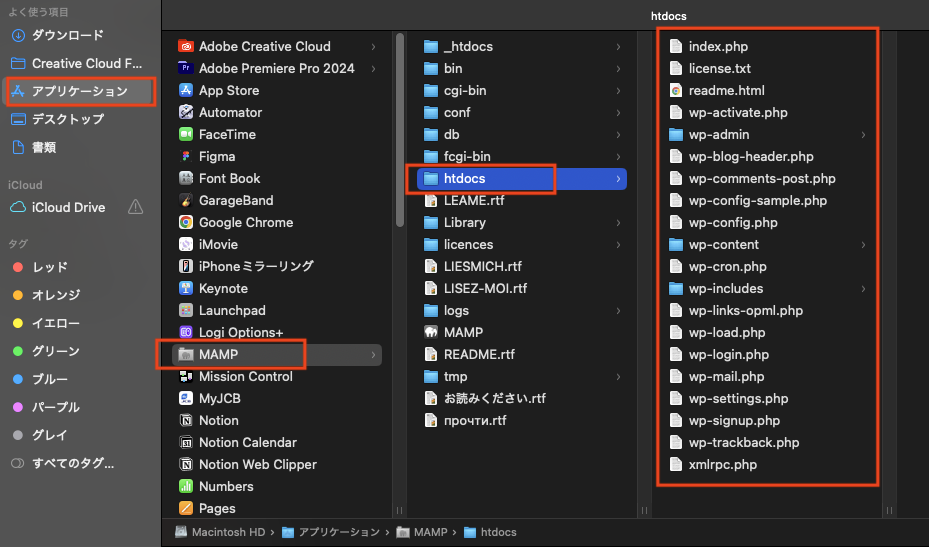Screen dimensions: 929x547
Task: Click the Figma app icon
Action: point(185,156)
